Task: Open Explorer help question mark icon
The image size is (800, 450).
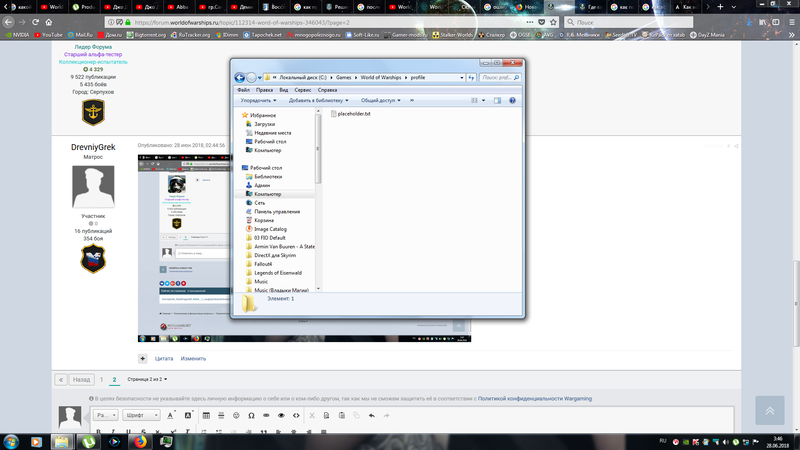Action: click(514, 100)
